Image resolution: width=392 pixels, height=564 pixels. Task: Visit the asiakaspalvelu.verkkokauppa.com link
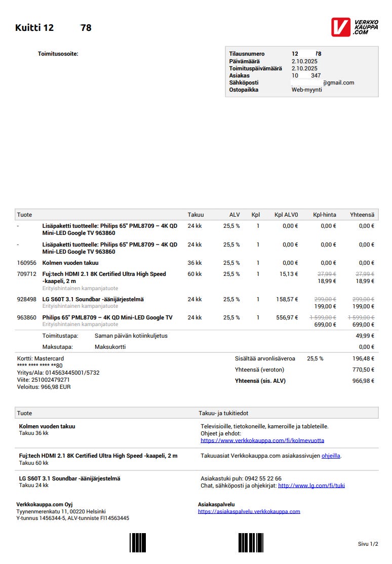click(x=249, y=511)
